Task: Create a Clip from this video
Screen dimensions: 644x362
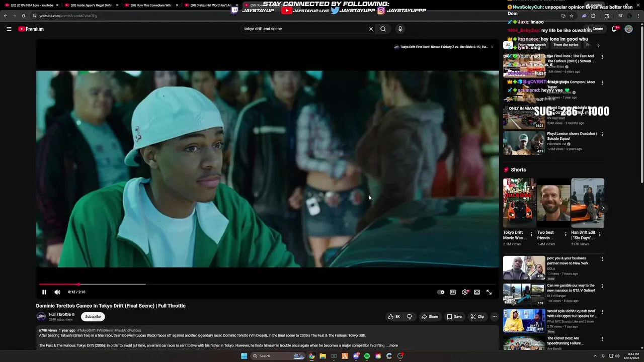Action: [x=477, y=317]
